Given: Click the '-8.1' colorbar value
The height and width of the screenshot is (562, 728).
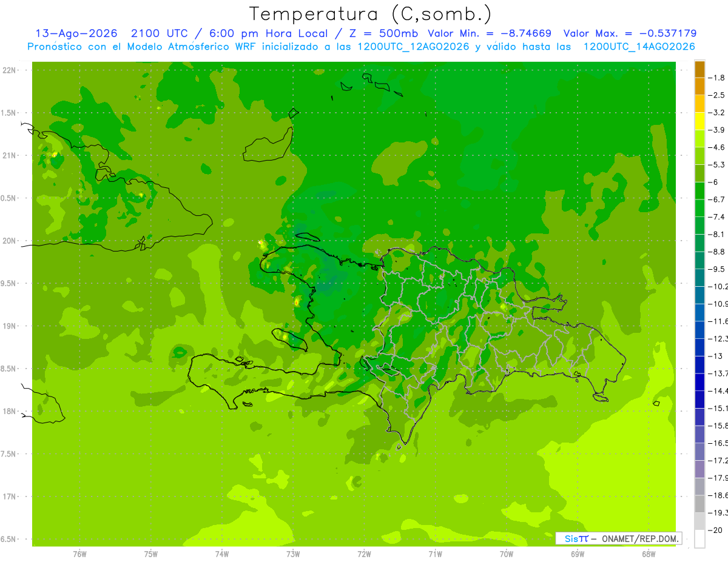Looking at the screenshot, I should pos(717,234).
